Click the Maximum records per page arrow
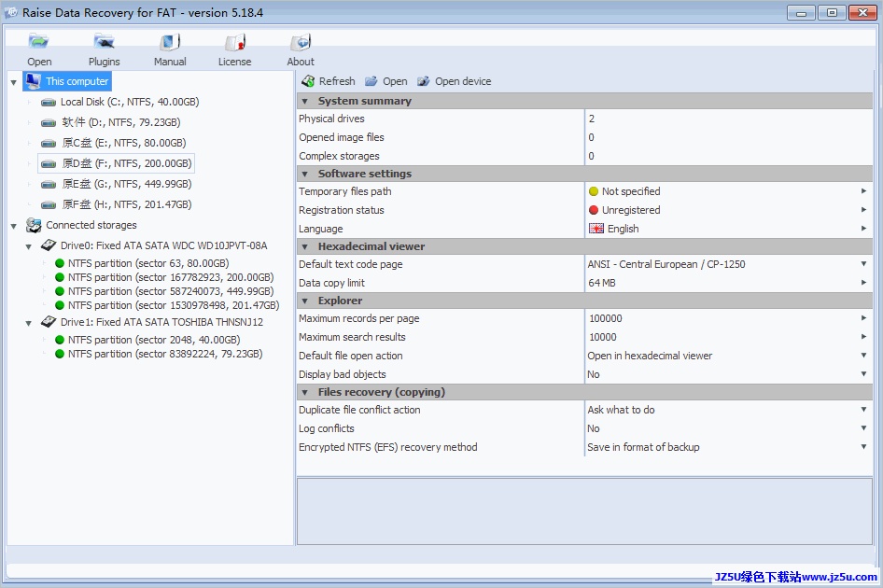This screenshot has height=588, width=883. pyautogui.click(x=863, y=318)
